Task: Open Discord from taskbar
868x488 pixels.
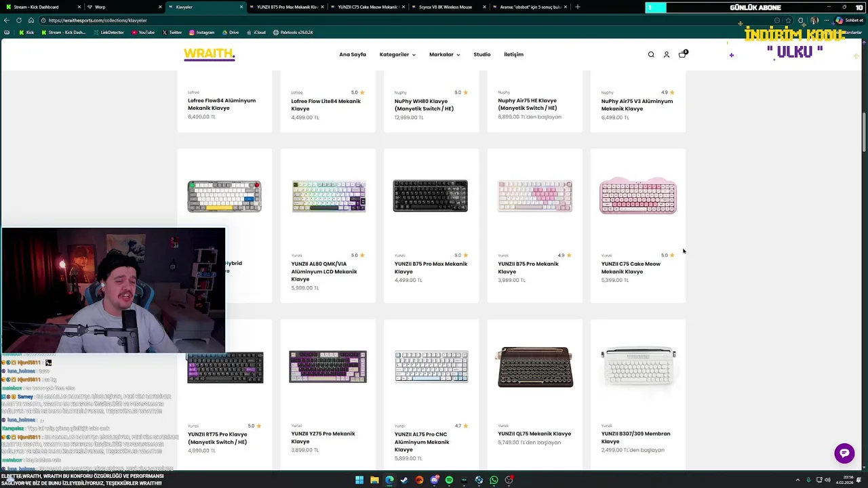Action: pos(434,480)
